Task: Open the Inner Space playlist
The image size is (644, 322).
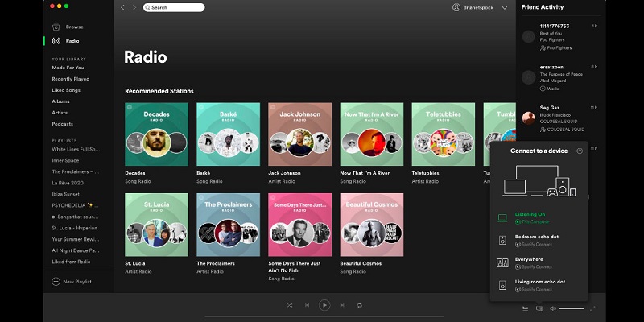Action: coord(65,160)
